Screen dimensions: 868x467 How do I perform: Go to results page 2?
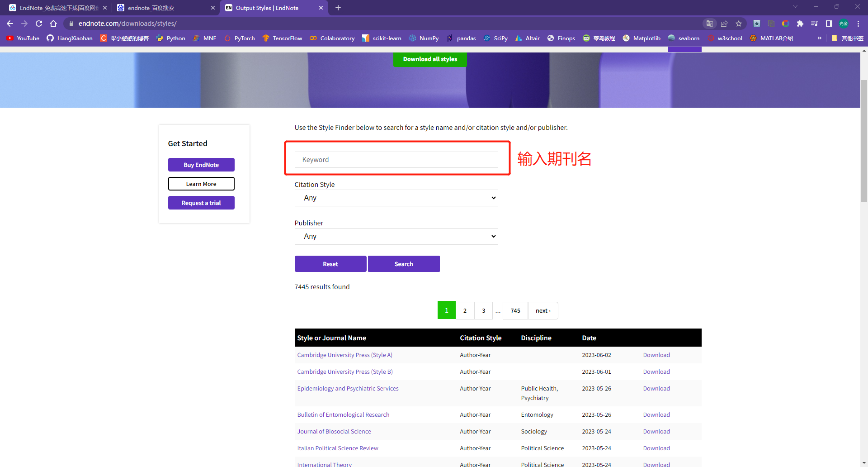click(x=465, y=310)
